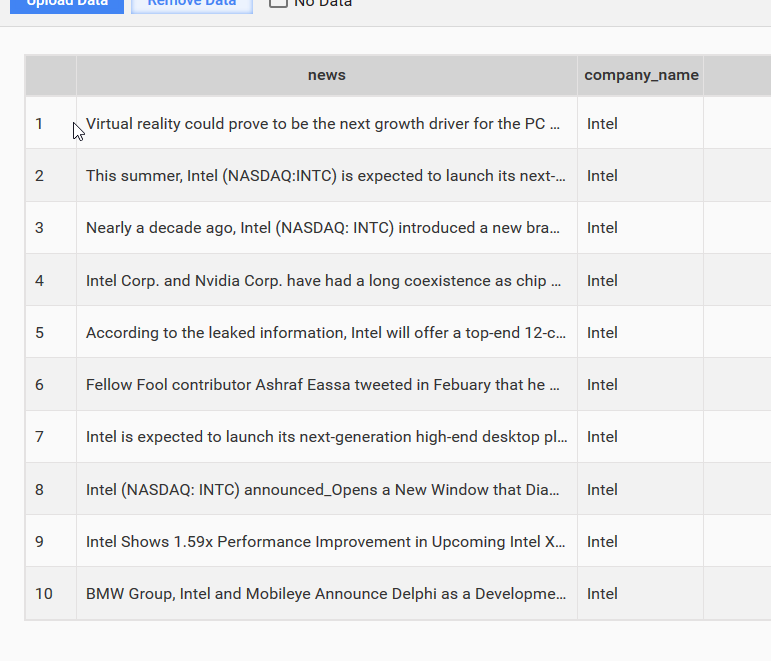Screen dimensions: 771x661
Task: Select row number 1
Action: [51, 123]
